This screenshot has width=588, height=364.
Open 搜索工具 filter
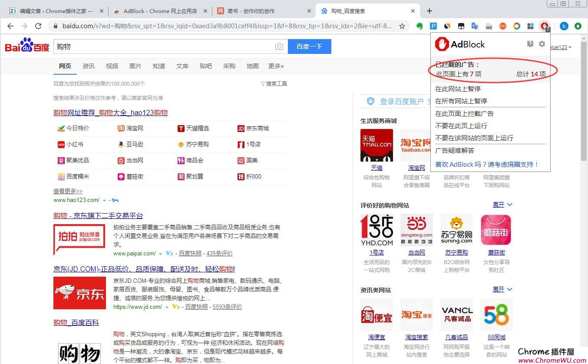[x=274, y=83]
